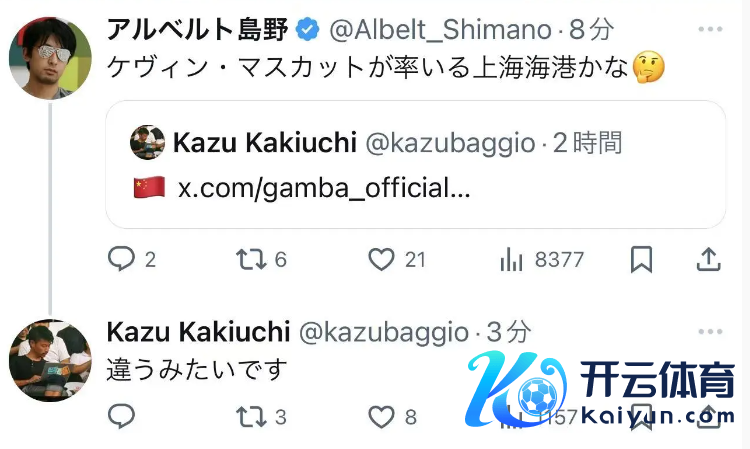The height and width of the screenshot is (449, 750).
Task: Open アルベルト島野's profile picture
Action: (x=50, y=58)
